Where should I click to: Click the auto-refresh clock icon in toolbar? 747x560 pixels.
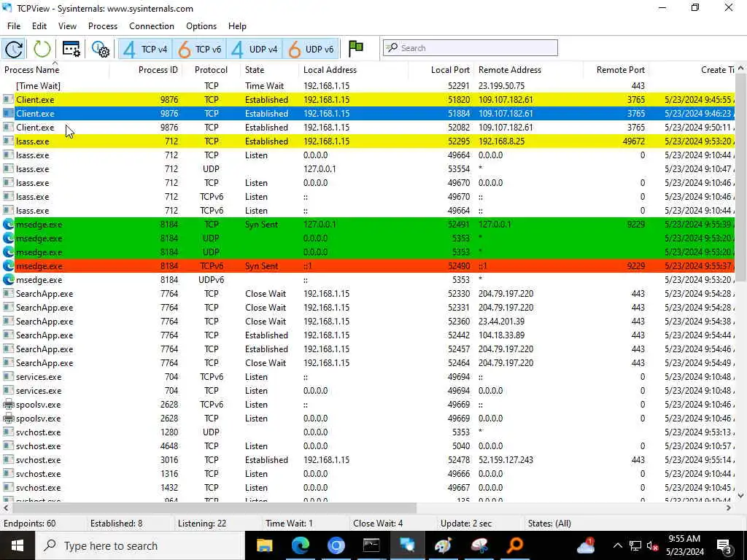click(x=14, y=49)
